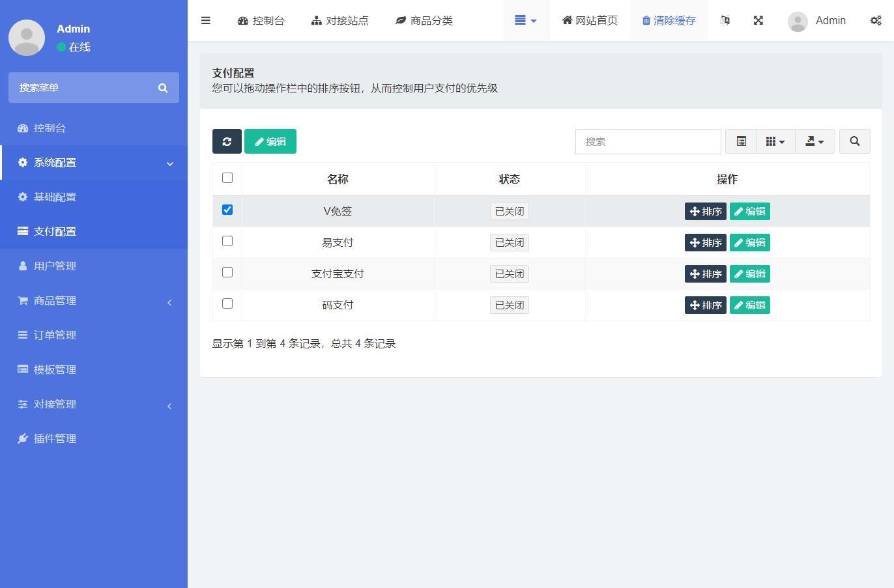Open 模板管理 in the sidebar
Viewport: 894px width, 588px height.
click(94, 370)
